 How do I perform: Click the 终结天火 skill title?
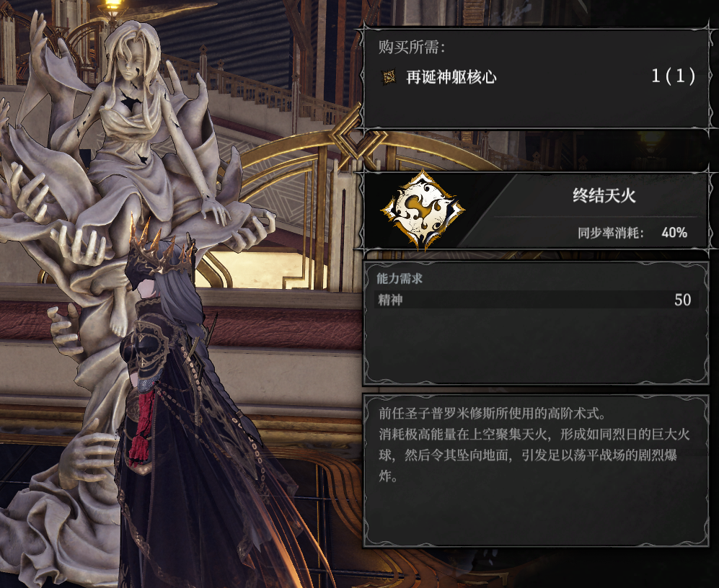click(x=604, y=196)
